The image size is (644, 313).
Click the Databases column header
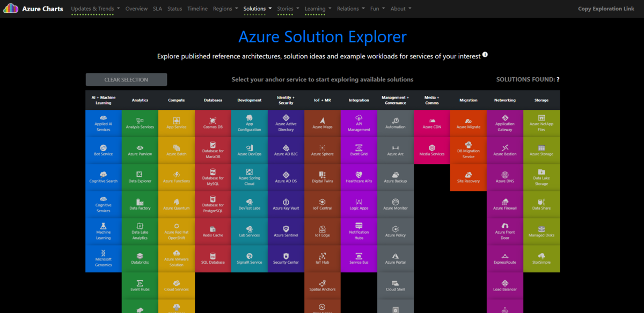coord(213,100)
